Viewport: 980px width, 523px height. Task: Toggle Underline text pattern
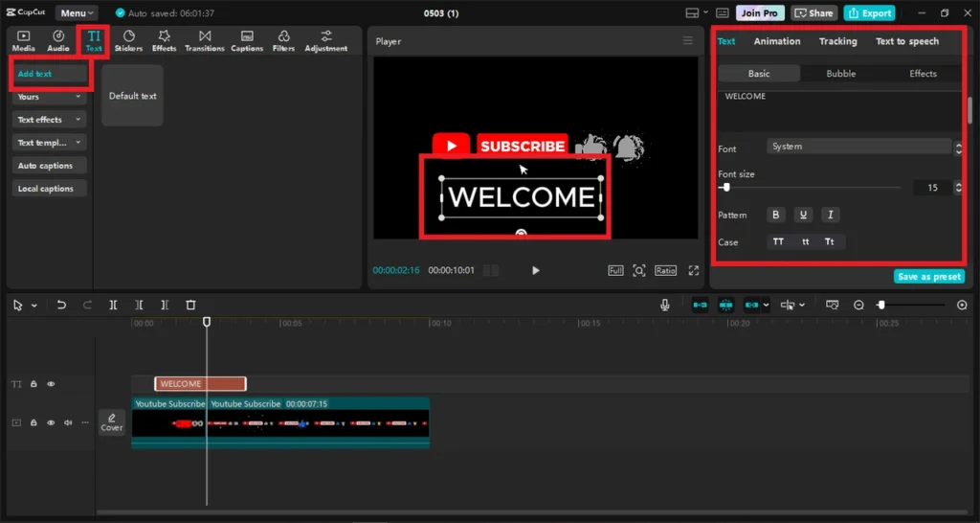point(803,215)
